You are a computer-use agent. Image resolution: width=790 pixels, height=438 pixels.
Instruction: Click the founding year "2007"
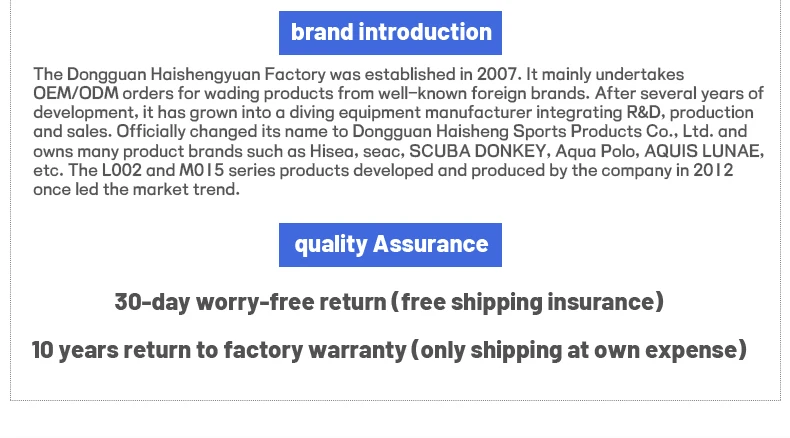click(500, 75)
